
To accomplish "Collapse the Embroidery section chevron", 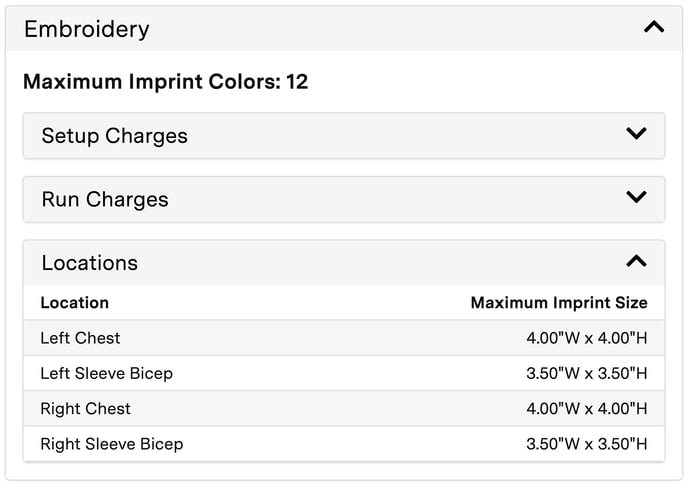I will pos(654,28).
